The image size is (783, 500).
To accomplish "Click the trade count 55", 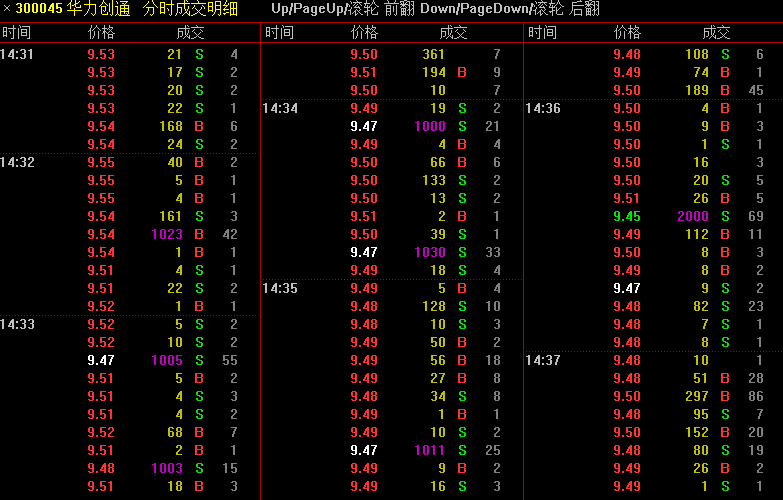I will pyautogui.click(x=230, y=360).
